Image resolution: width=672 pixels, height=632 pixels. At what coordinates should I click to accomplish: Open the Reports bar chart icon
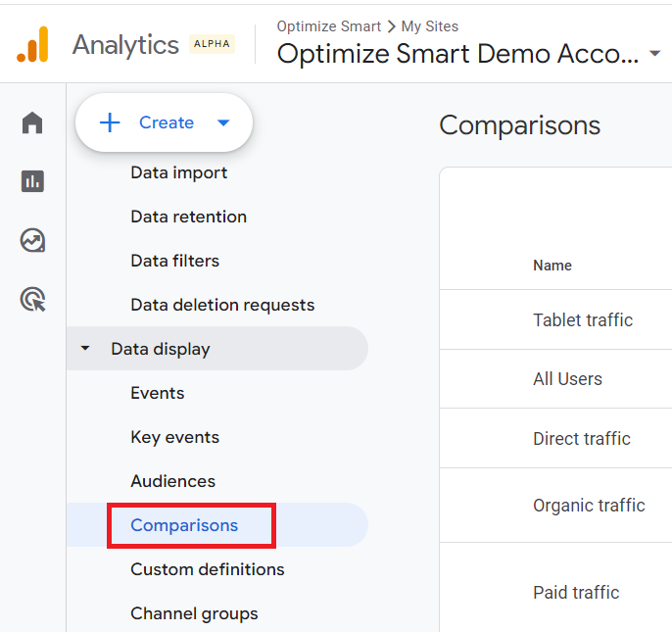click(32, 181)
